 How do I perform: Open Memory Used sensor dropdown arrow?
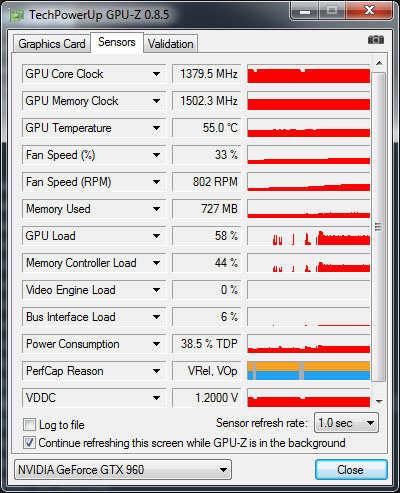(x=156, y=209)
